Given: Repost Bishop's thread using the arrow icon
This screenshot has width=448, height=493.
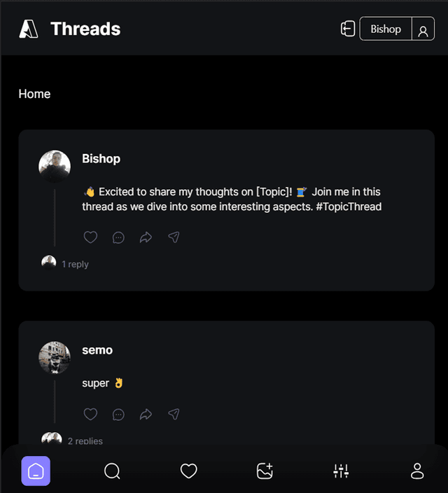Looking at the screenshot, I should tap(146, 237).
